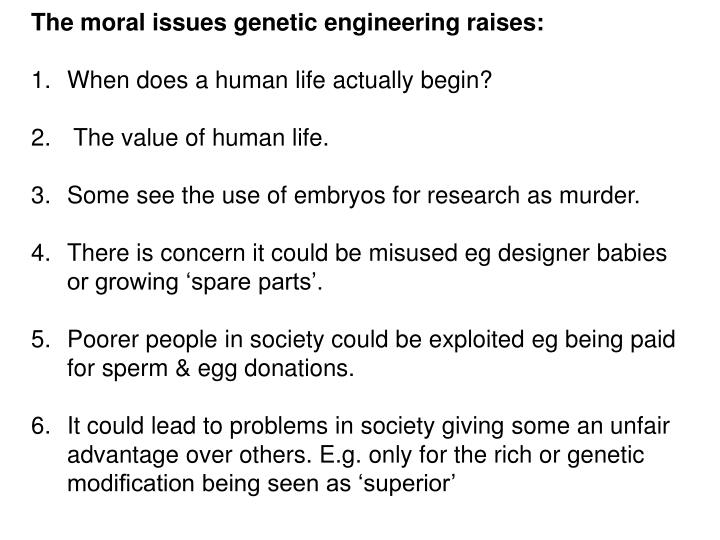Click the line starting 'It could lead to problems'

pos(369,427)
